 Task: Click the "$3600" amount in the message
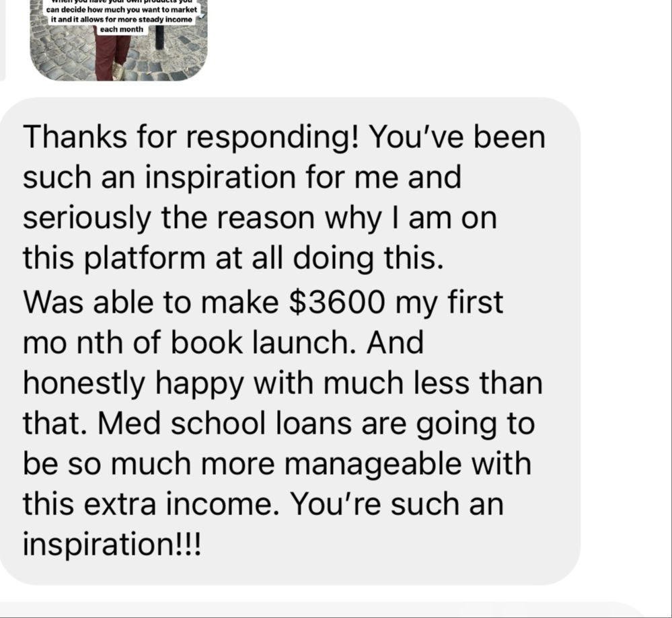point(337,302)
